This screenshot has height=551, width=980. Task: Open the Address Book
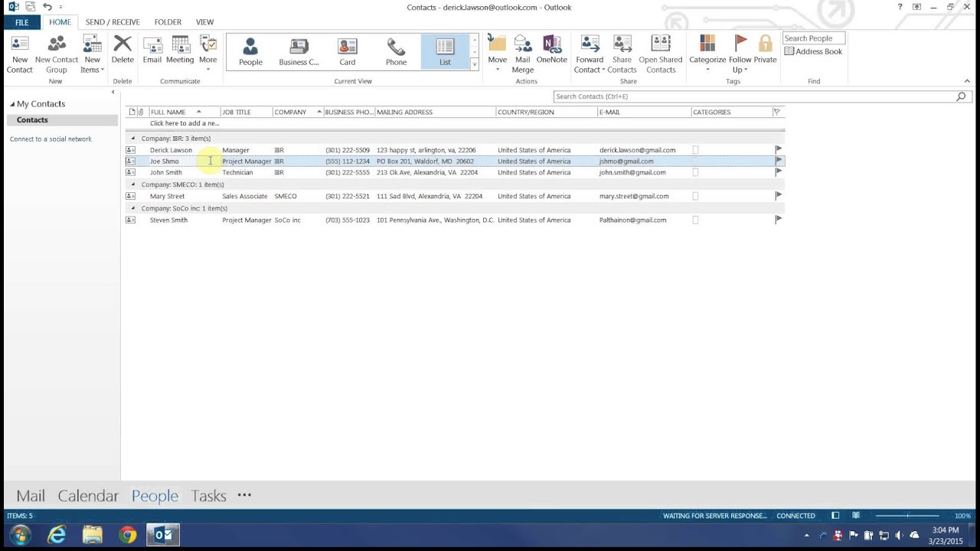(813, 51)
